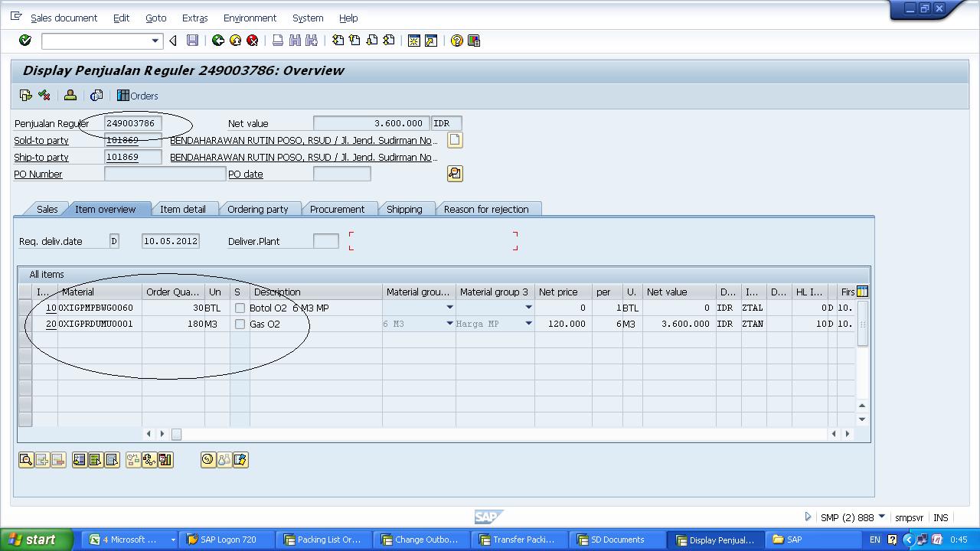Click the Find Next binoculars icon
Image resolution: width=980 pixels, height=551 pixels.
[312, 41]
